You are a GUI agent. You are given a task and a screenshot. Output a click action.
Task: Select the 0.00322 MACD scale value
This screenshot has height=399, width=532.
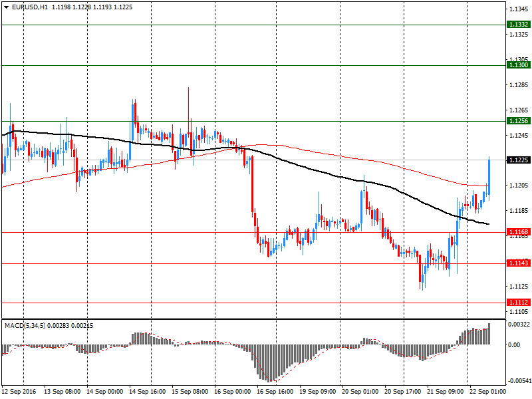[519, 325]
